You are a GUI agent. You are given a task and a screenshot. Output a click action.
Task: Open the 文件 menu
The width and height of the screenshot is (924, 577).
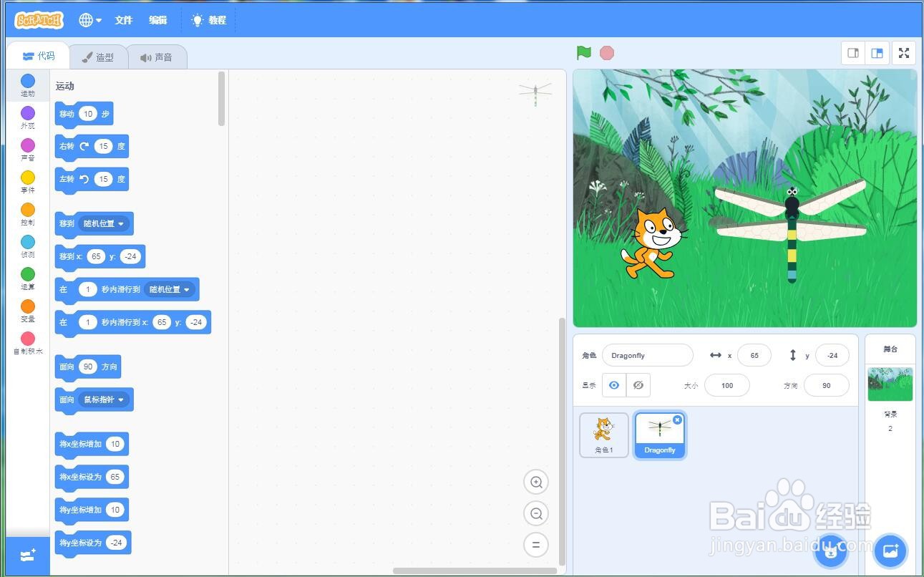(x=124, y=20)
